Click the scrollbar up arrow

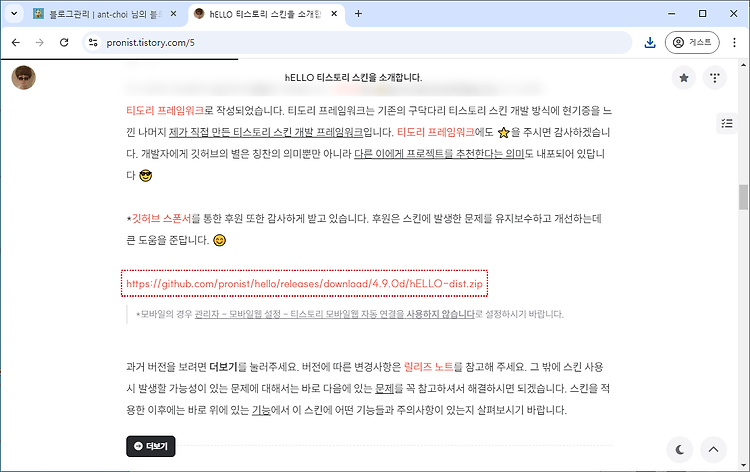[x=743, y=65]
